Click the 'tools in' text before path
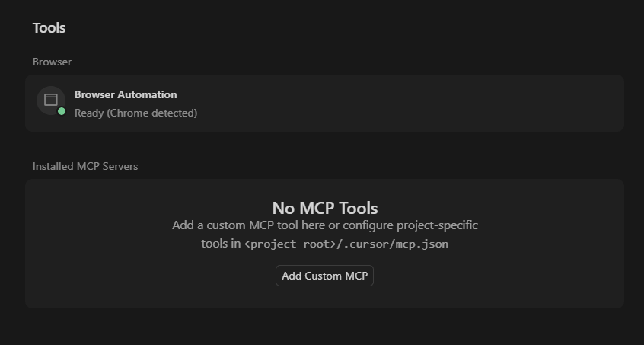The height and width of the screenshot is (345, 644). click(x=221, y=244)
